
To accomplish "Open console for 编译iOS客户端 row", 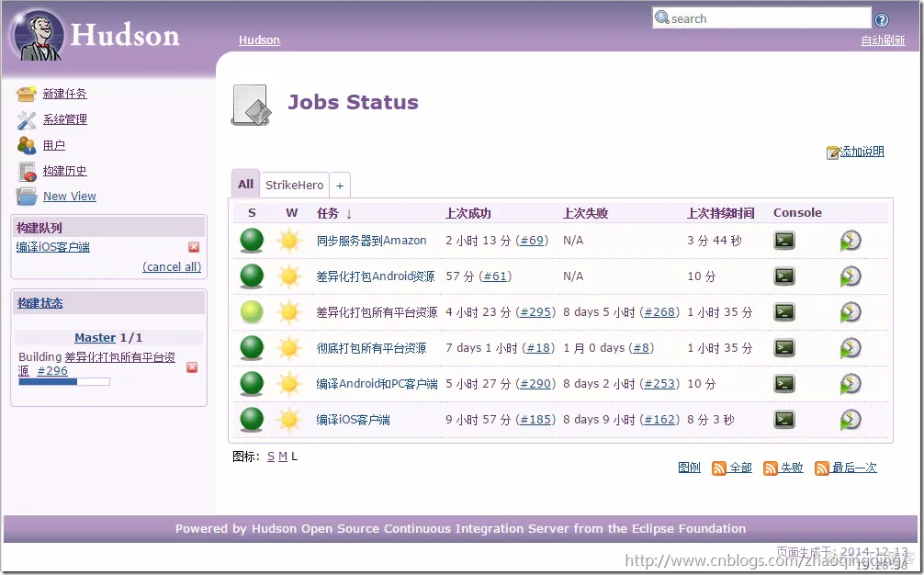I will 784,420.
